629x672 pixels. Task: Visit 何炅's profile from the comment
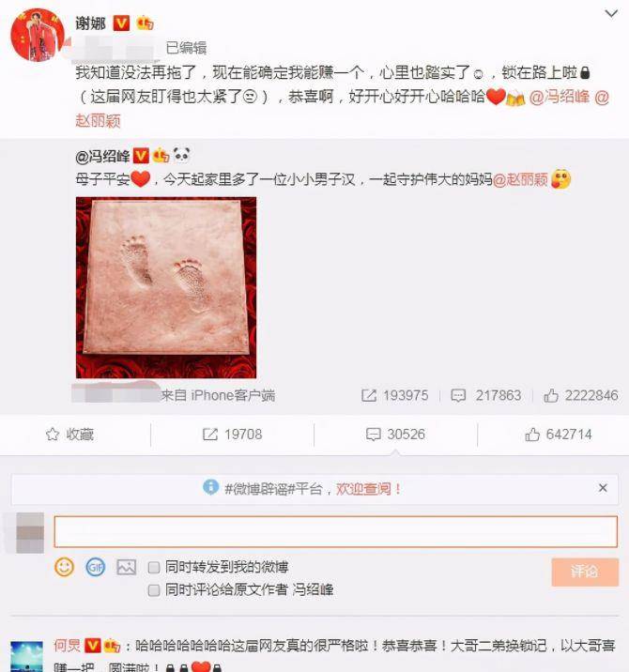67,645
